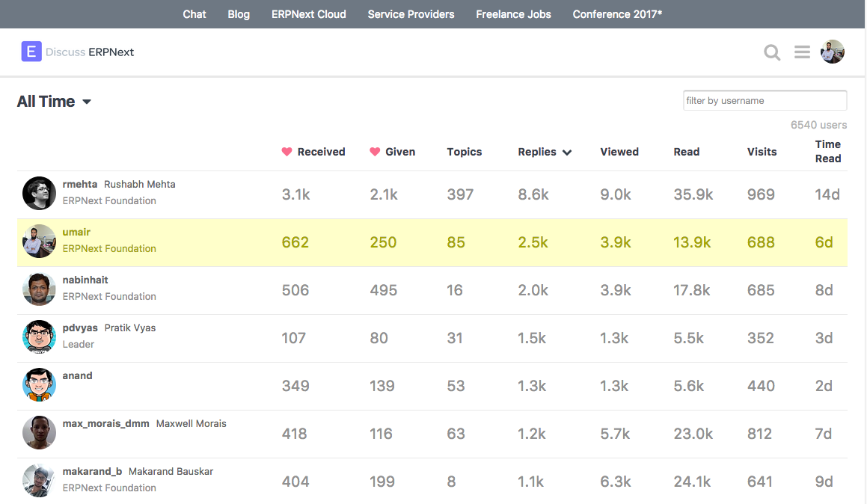Click pdvyas's profile avatar
The image size is (867, 504).
pyautogui.click(x=39, y=336)
